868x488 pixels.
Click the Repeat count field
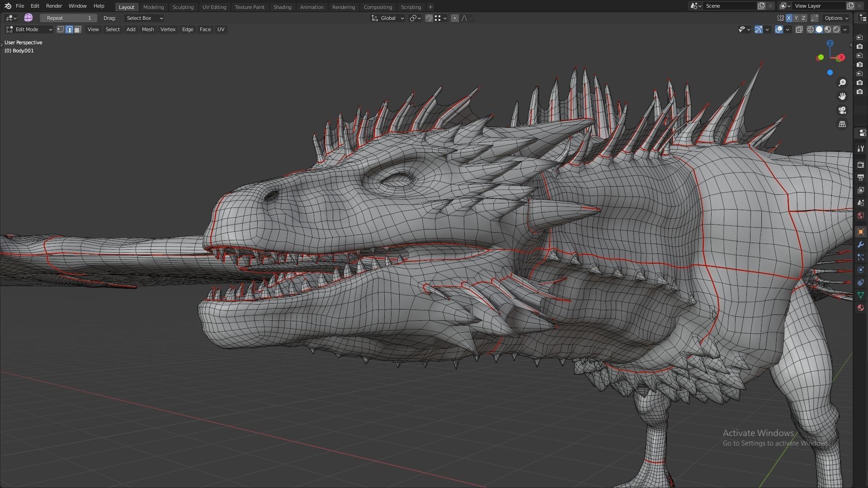(69, 18)
